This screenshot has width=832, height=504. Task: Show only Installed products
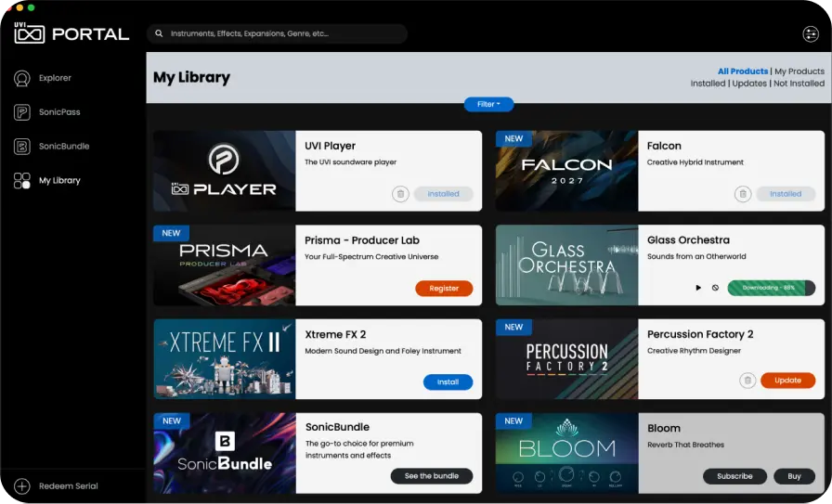click(x=708, y=84)
